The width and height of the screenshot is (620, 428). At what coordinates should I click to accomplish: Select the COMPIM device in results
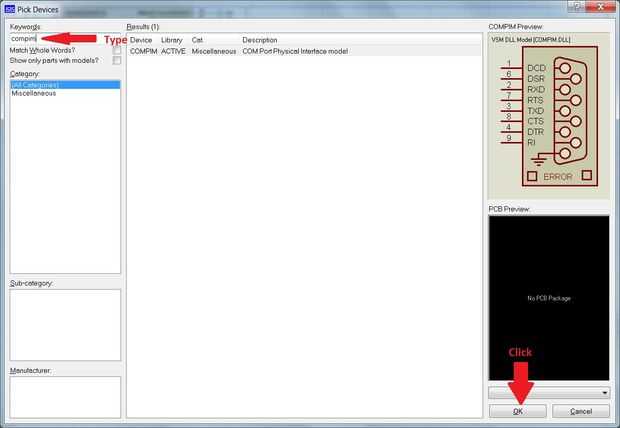click(144, 51)
